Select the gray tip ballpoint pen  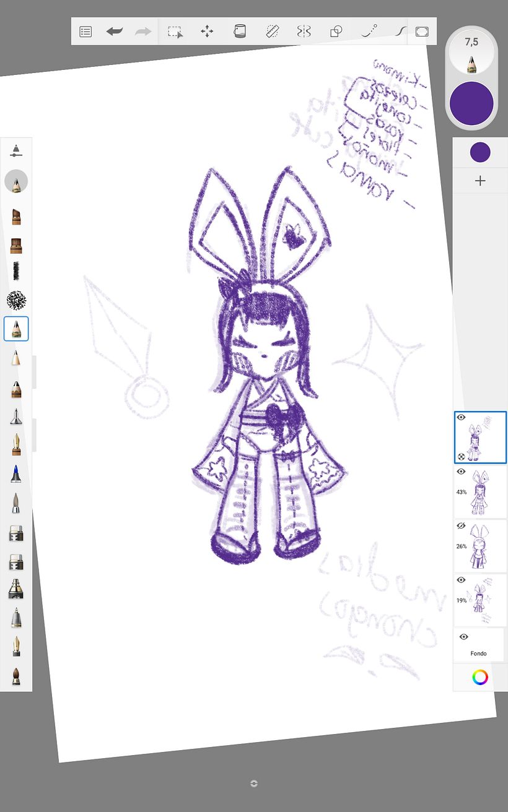tap(16, 503)
